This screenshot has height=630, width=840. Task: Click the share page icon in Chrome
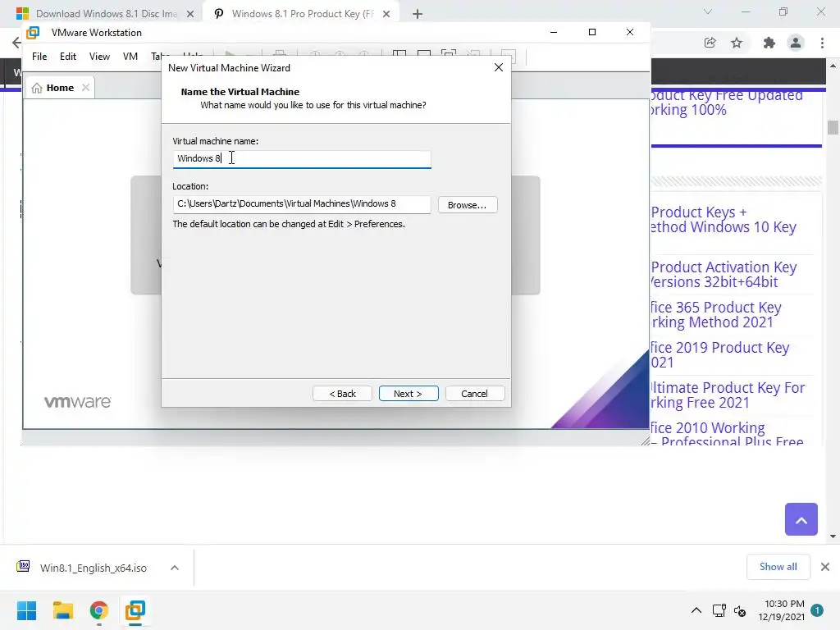point(710,43)
